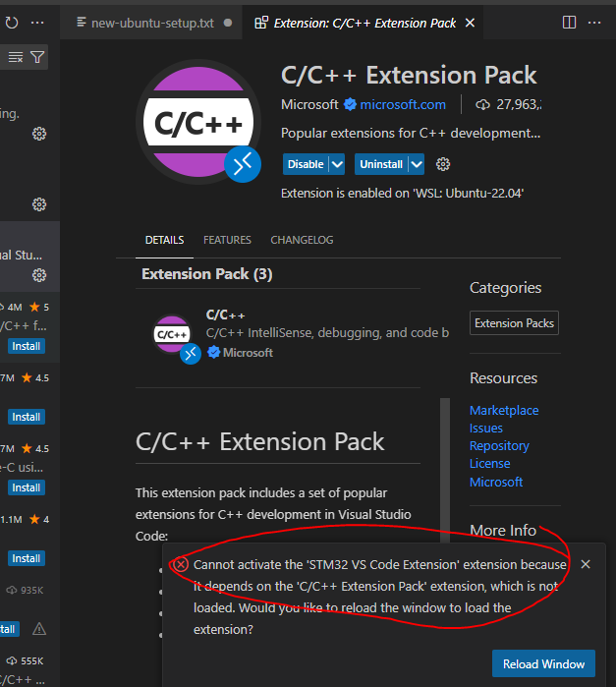Switch to the FEATURES tab
This screenshot has width=616, height=687.
click(227, 240)
